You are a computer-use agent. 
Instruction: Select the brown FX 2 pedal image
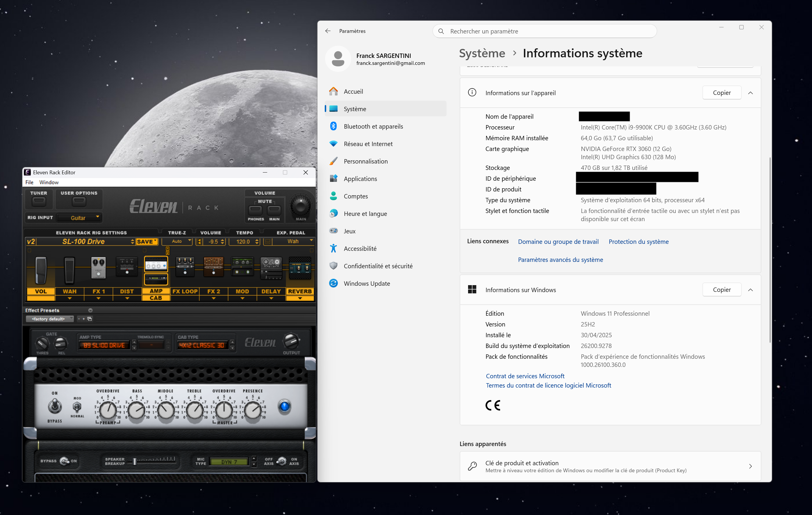coord(213,266)
